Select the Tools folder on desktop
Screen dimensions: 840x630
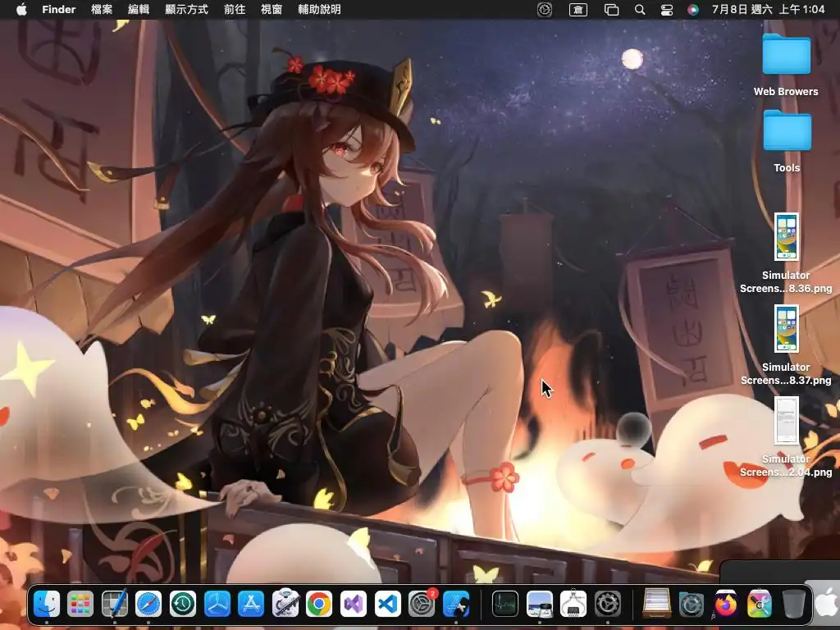[787, 141]
